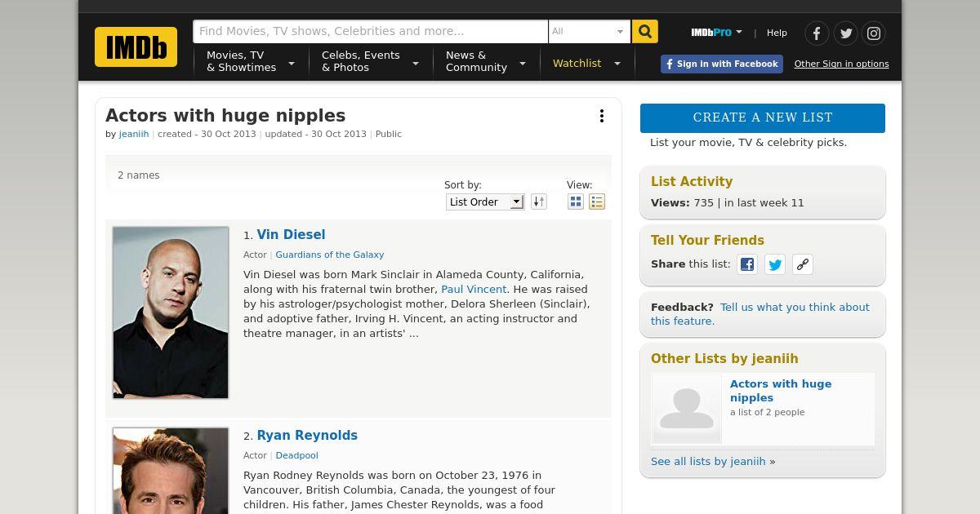Image resolution: width=980 pixels, height=514 pixels.
Task: Click the placeholder list thumbnail in Other Lists
Action: (687, 409)
